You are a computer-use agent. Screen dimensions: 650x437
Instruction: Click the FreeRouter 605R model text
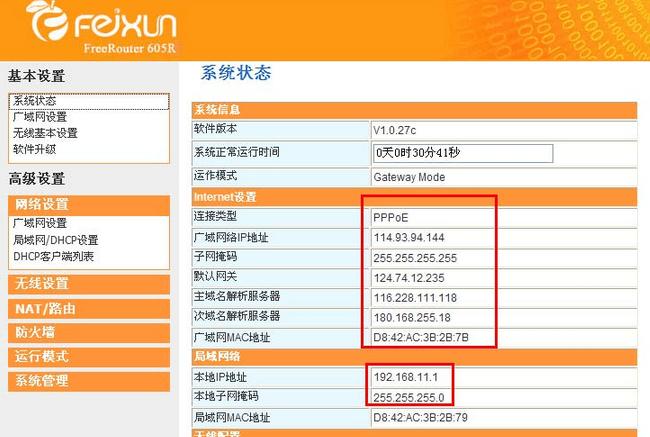(x=130, y=49)
